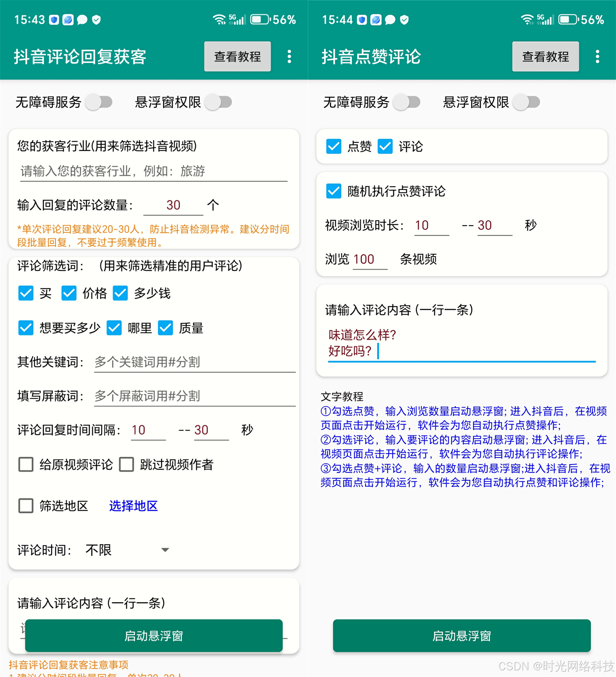Select the 文字教程 heading text
The height and width of the screenshot is (677, 616).
(342, 396)
